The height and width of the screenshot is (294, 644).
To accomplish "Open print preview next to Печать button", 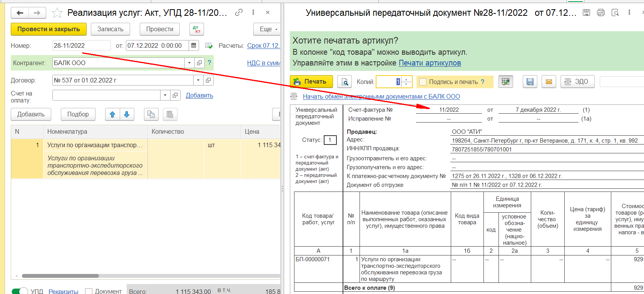I will tap(345, 82).
